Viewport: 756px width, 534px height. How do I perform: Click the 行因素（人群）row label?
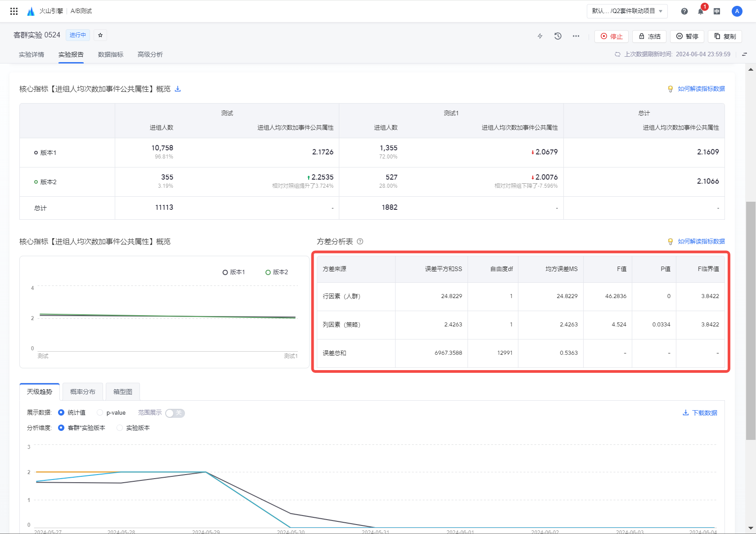342,296
